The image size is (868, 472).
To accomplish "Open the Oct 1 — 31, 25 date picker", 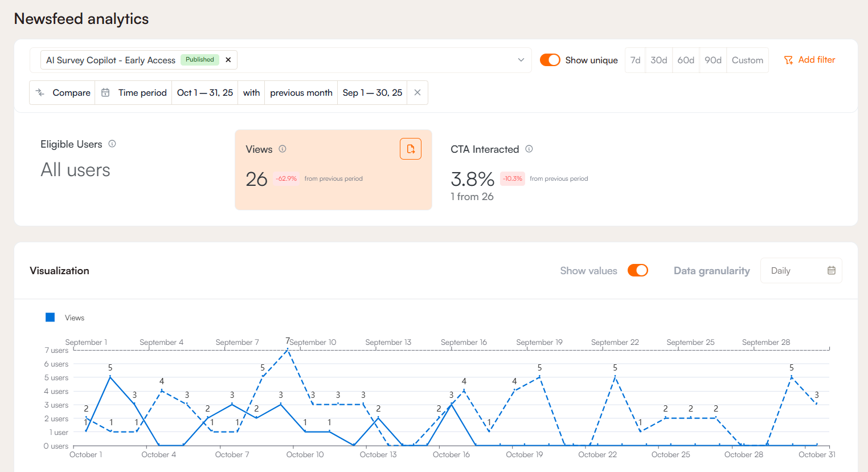I will point(204,92).
